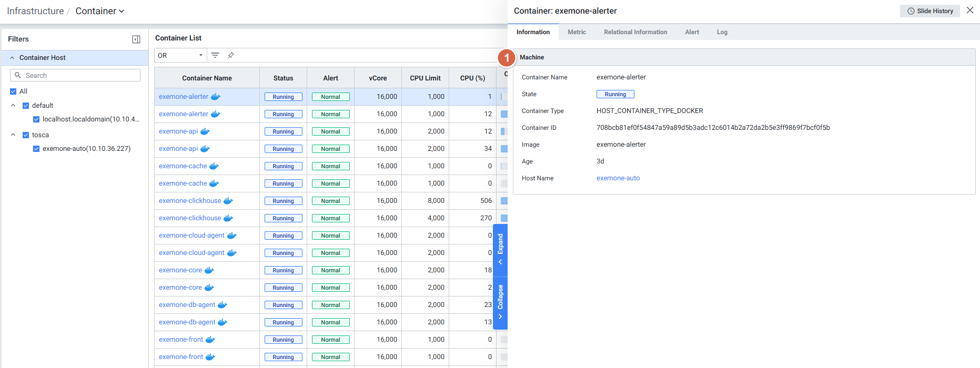Image resolution: width=980 pixels, height=368 pixels.
Task: Open the OR condition dropdown
Action: [x=180, y=55]
